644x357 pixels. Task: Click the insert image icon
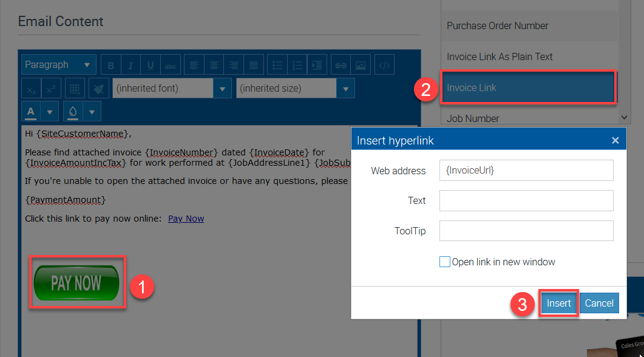361,65
